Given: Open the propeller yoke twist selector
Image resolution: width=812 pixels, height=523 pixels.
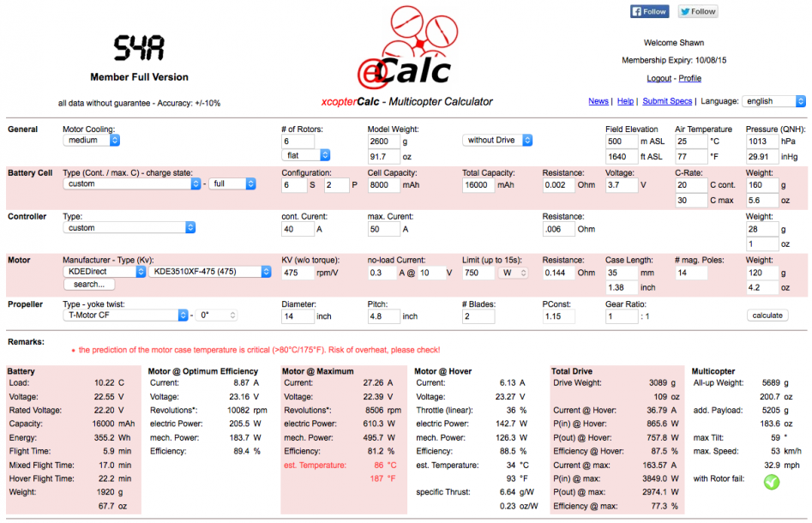Looking at the screenshot, I should tap(216, 316).
